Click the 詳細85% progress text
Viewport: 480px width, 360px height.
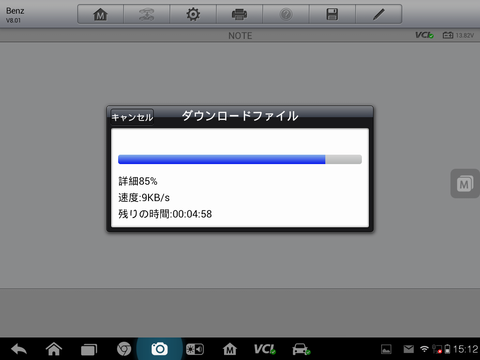138,181
